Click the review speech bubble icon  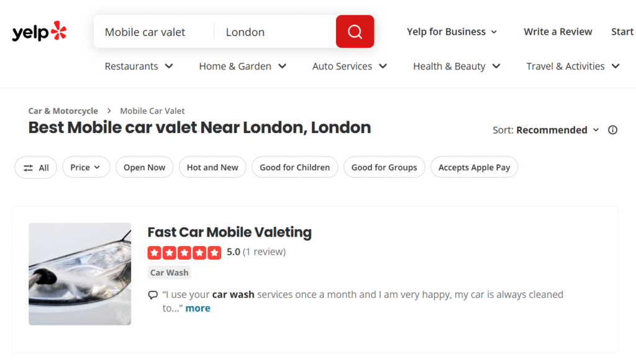[x=153, y=295]
